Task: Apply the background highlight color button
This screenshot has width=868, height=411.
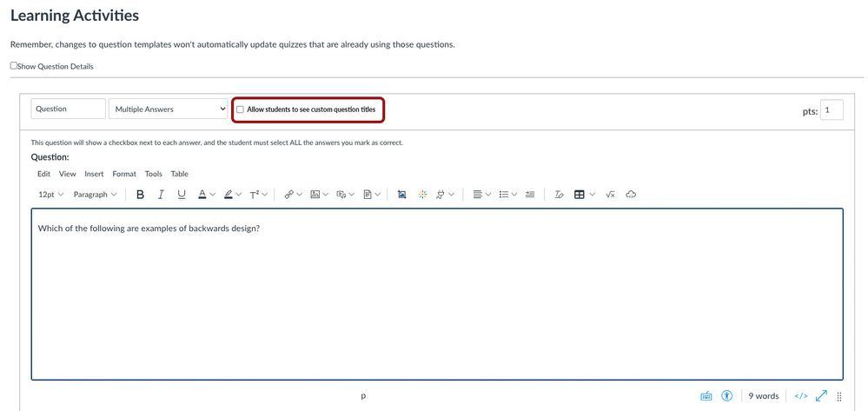Action: (x=228, y=195)
